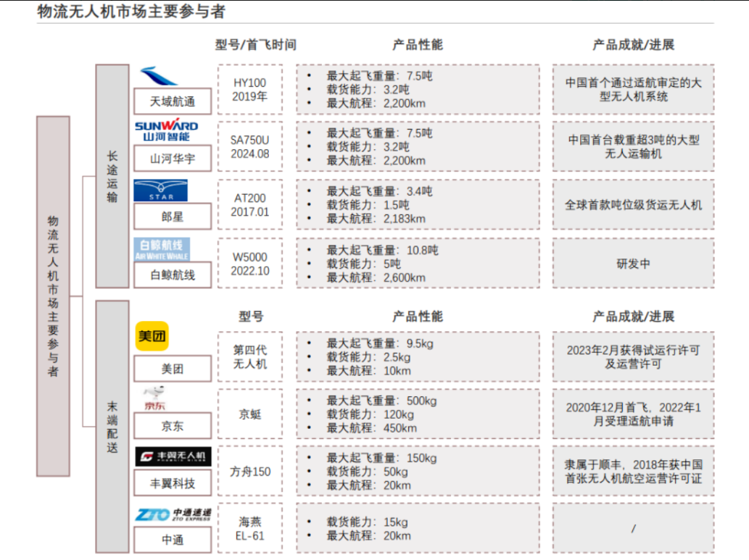
Task: Select 最大起飞重量: 9.5kg line
Action: [380, 343]
